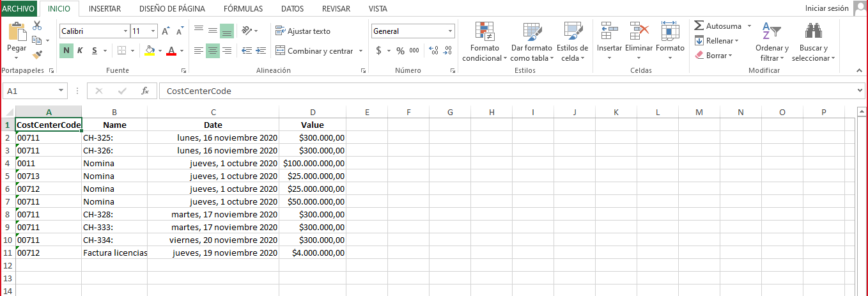Toggle center horizontal alignment
This screenshot has height=296, width=868.
pos(213,51)
